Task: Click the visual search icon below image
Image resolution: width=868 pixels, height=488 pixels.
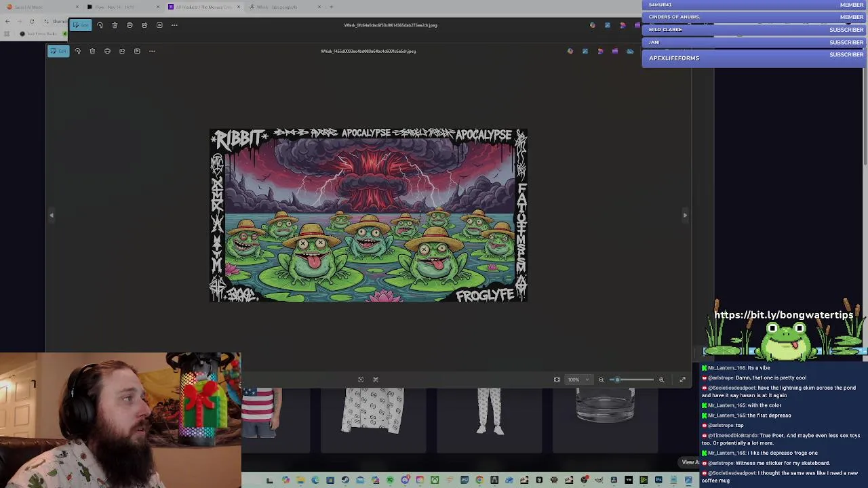Action: (x=361, y=380)
